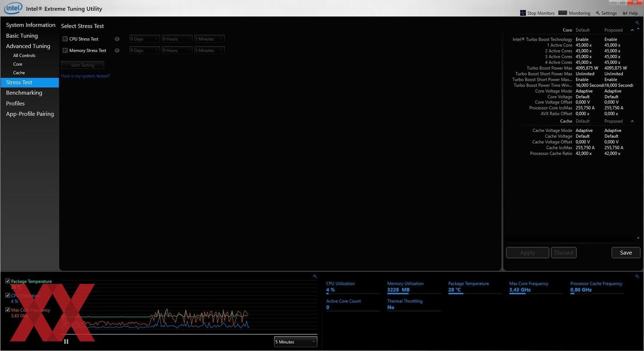Click the info icon beside Memory Stress Test
644x351 pixels.
pyautogui.click(x=117, y=50)
